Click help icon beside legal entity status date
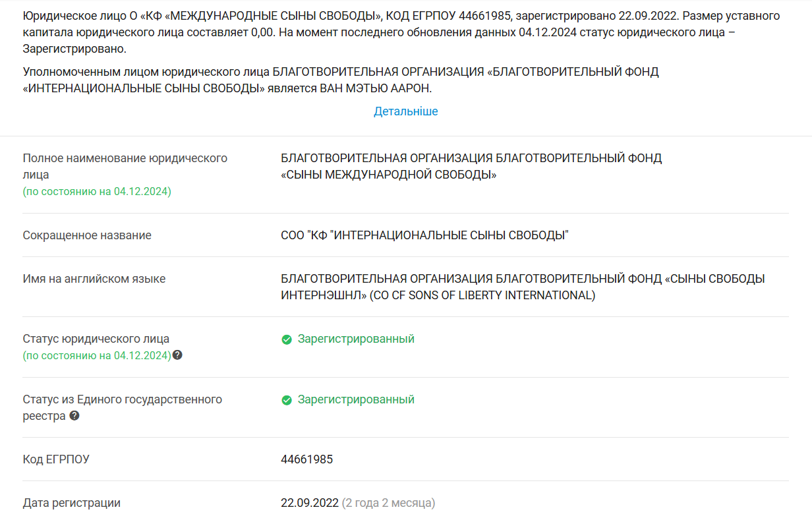The height and width of the screenshot is (524, 812). click(177, 355)
